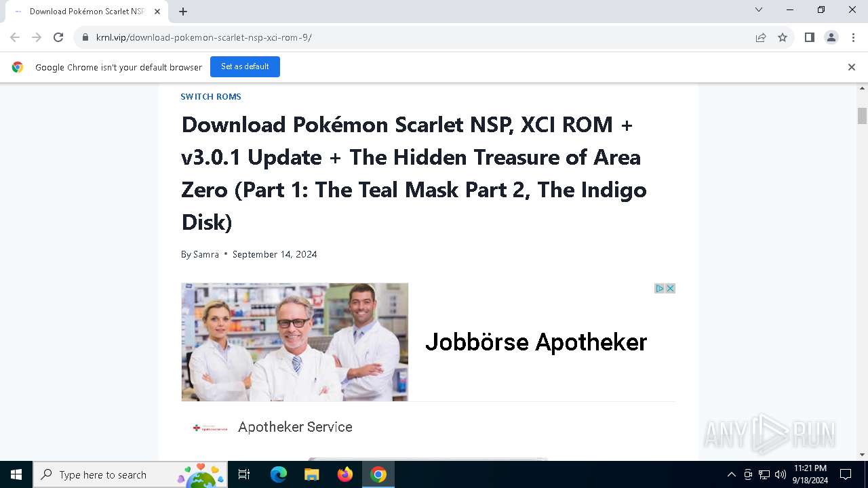
Task: Click the taskbar search box
Action: coord(130,474)
